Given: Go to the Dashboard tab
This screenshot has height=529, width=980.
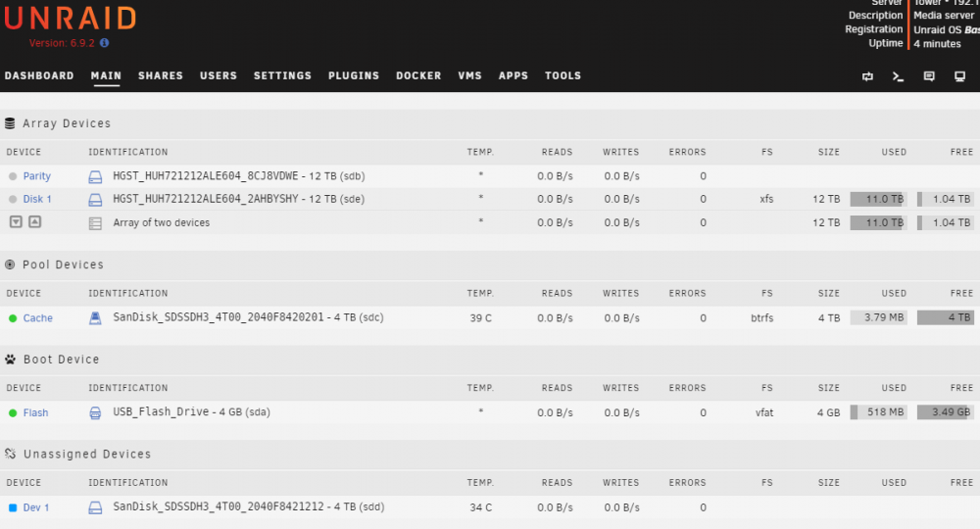Looking at the screenshot, I should (x=39, y=75).
